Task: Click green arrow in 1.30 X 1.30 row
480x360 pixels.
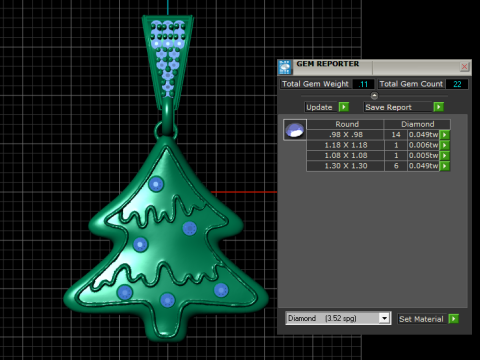Action: click(x=445, y=166)
